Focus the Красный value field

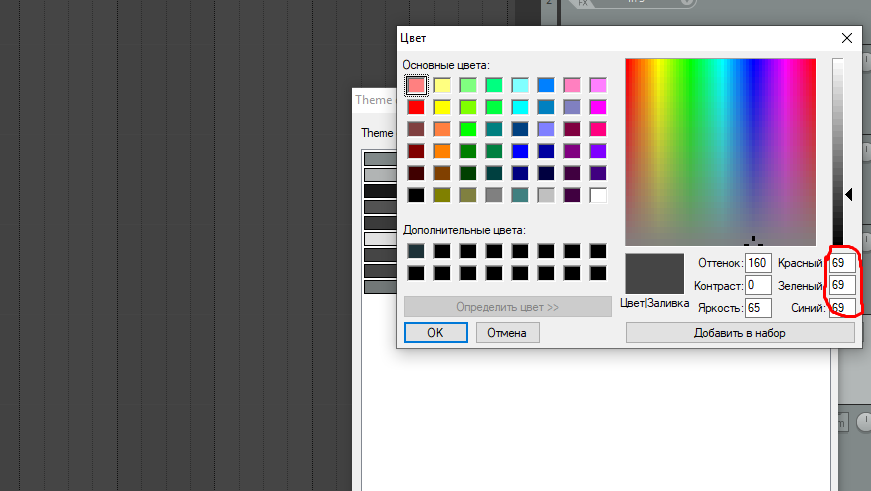tap(842, 263)
